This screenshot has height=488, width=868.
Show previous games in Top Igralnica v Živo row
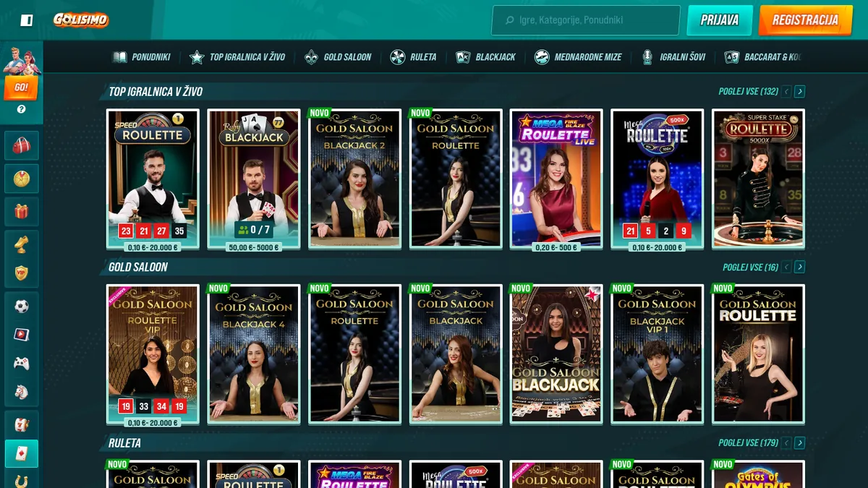[786, 92]
